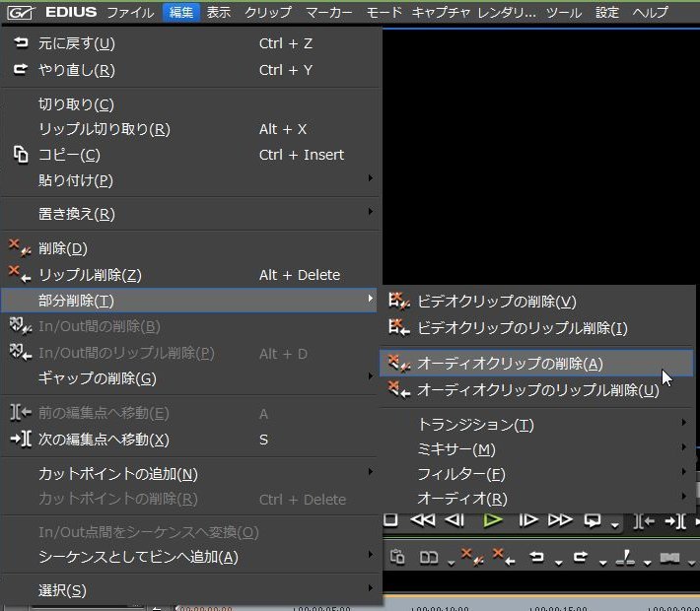This screenshot has width=700, height=611.
Task: Choose コピー(C) in the Edit menu
Action: tap(191, 155)
